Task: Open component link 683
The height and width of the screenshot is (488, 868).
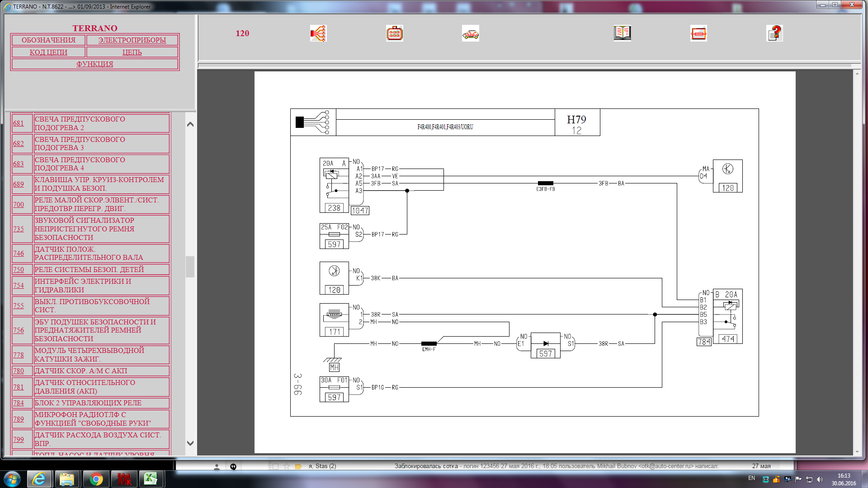Action: 19,164
